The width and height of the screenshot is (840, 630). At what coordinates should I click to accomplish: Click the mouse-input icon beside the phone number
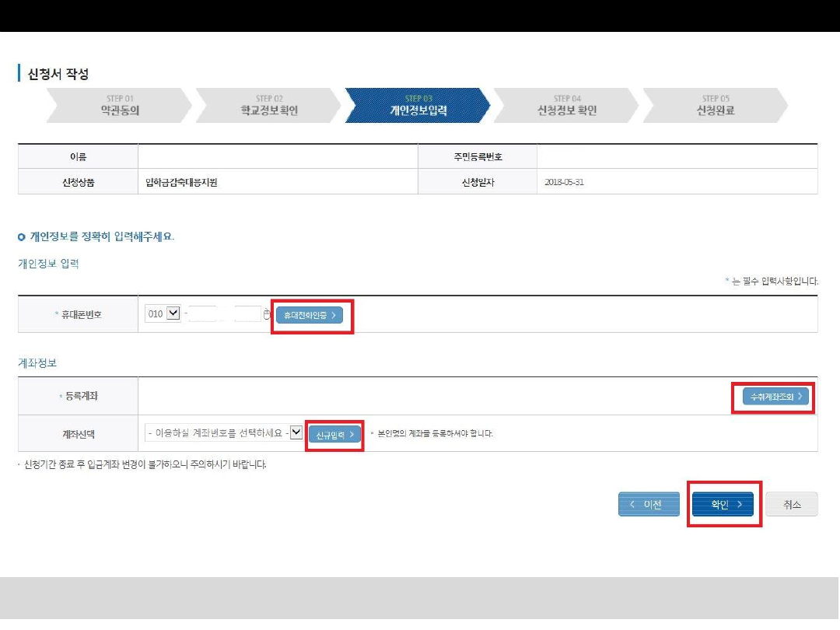point(267,314)
